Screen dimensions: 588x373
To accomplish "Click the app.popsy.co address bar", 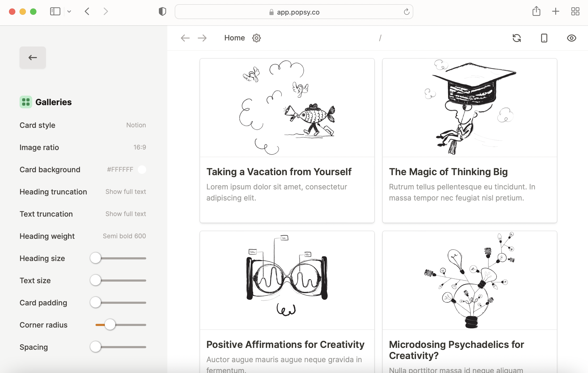I will (294, 12).
